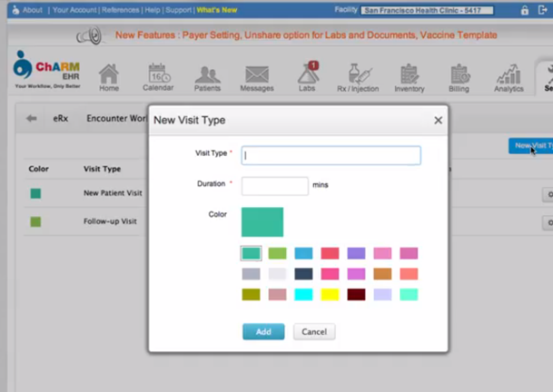The width and height of the screenshot is (553, 392).
Task: Click the Labs notification badge
Action: tap(313, 65)
